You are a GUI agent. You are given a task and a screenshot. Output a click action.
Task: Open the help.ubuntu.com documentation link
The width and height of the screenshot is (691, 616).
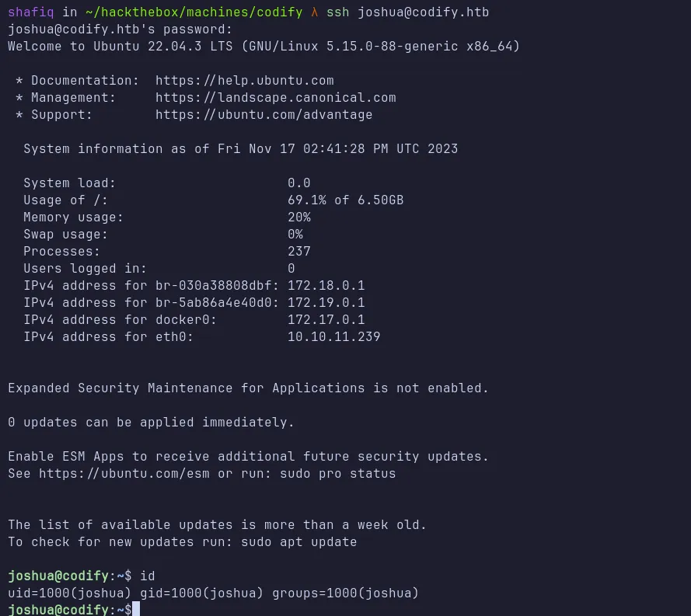point(244,81)
